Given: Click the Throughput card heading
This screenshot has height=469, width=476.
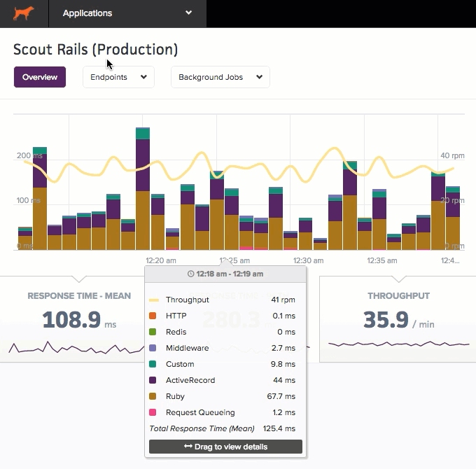Looking at the screenshot, I should (398, 296).
